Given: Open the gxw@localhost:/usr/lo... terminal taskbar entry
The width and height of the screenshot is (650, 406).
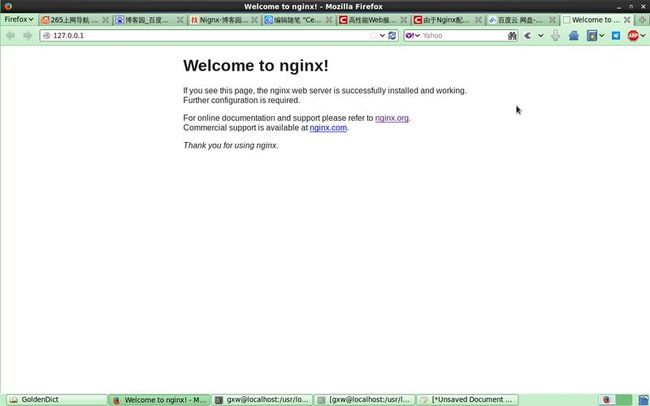Looking at the screenshot, I should click(x=262, y=400).
